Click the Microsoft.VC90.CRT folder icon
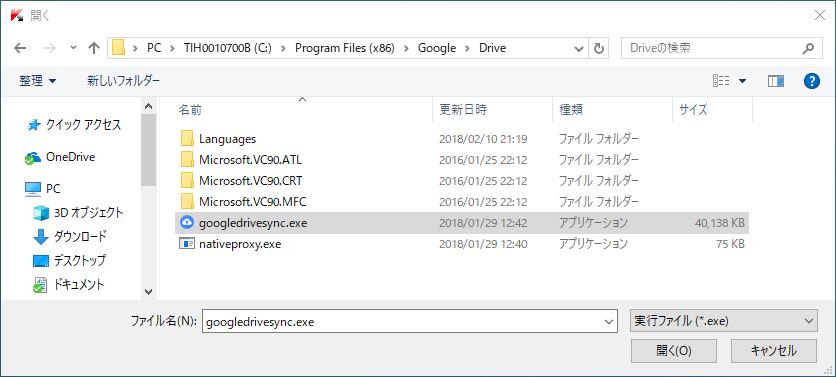 [x=187, y=181]
